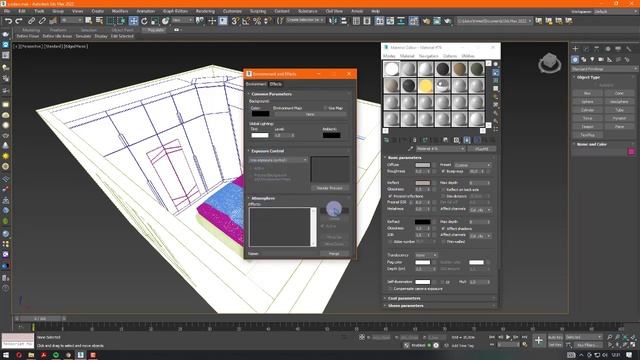Select the Select and Move tool
Viewport: 640px width, 360px height.
tap(133, 21)
